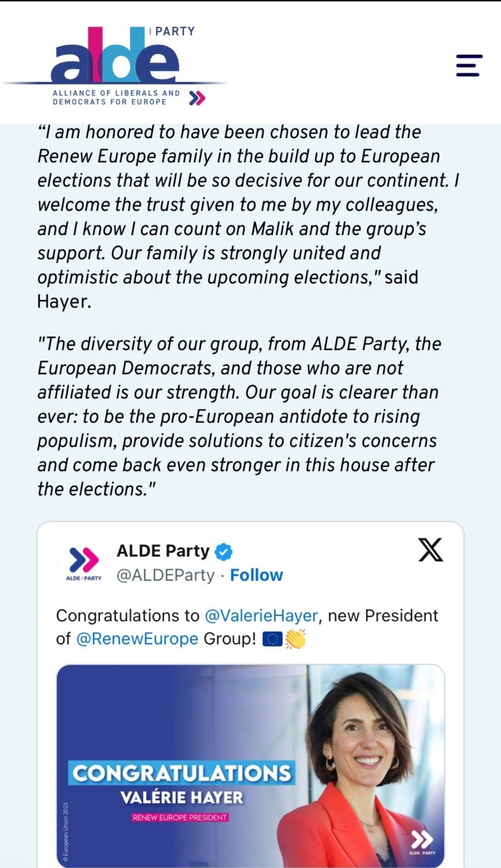501x868 pixels.
Task: Click the @ALDEParty handle
Action: pyautogui.click(x=166, y=575)
